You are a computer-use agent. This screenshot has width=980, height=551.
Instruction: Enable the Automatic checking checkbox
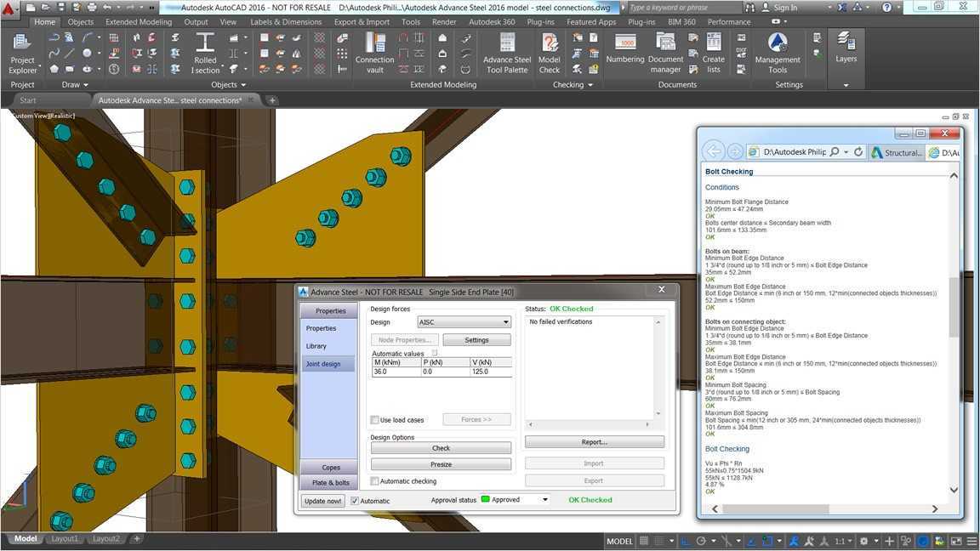point(375,481)
